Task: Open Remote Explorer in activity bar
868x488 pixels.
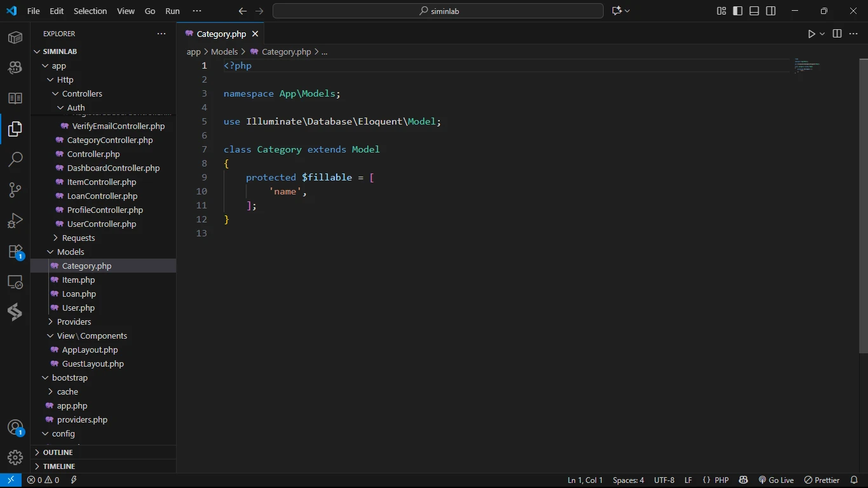Action: [15, 282]
